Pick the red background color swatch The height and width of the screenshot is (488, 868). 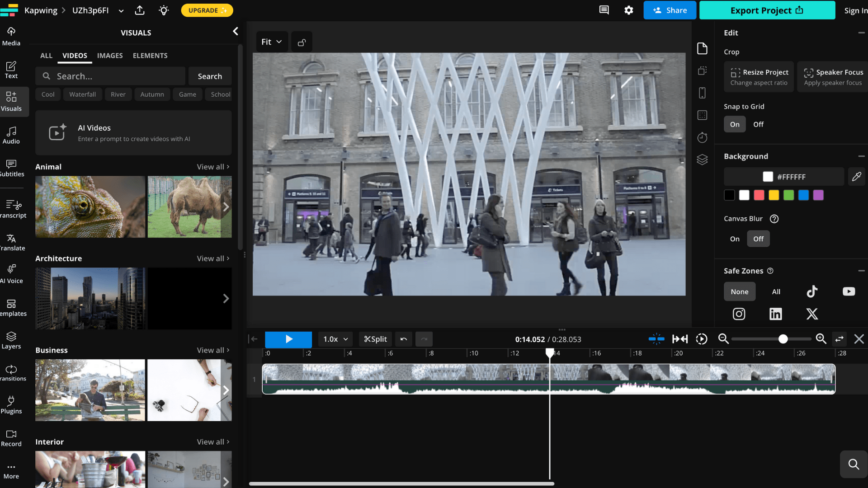(759, 195)
